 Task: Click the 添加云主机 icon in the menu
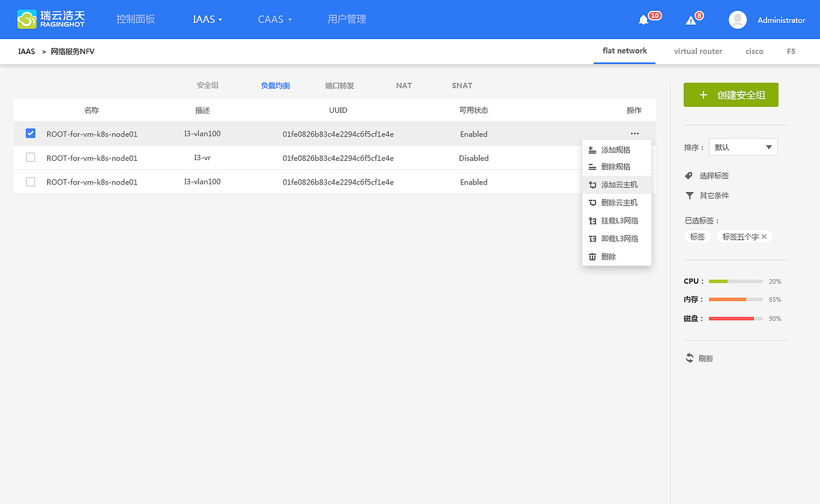(x=593, y=184)
